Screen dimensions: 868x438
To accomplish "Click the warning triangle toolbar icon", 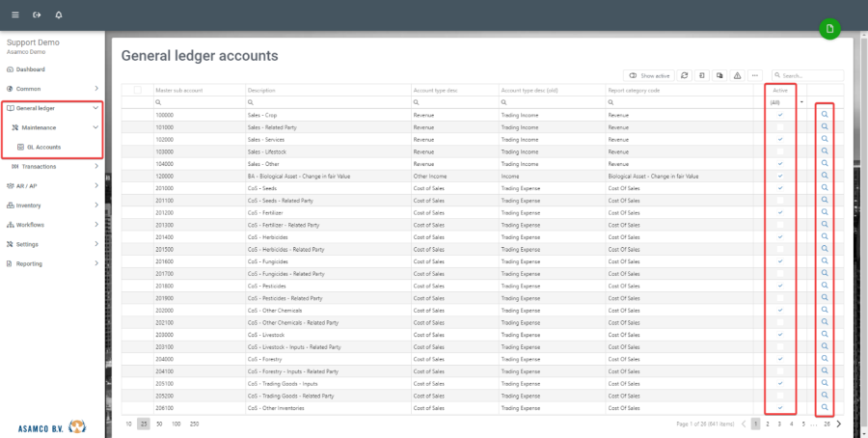I will [737, 75].
